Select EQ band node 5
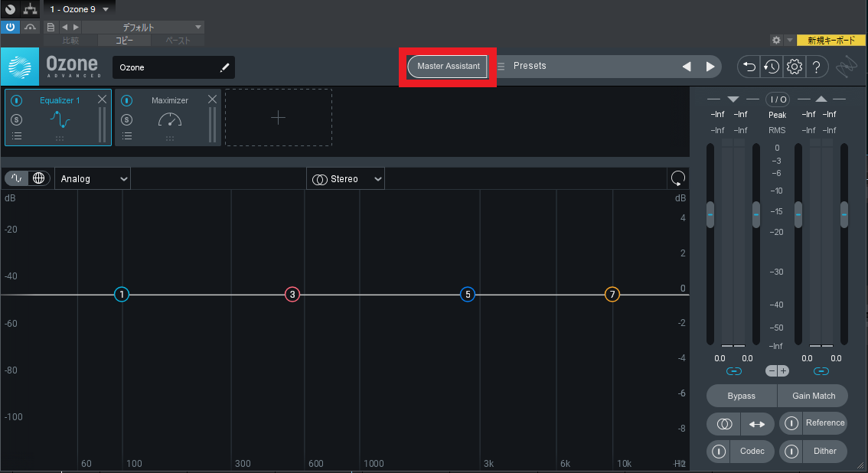Image resolution: width=868 pixels, height=473 pixels. point(468,295)
